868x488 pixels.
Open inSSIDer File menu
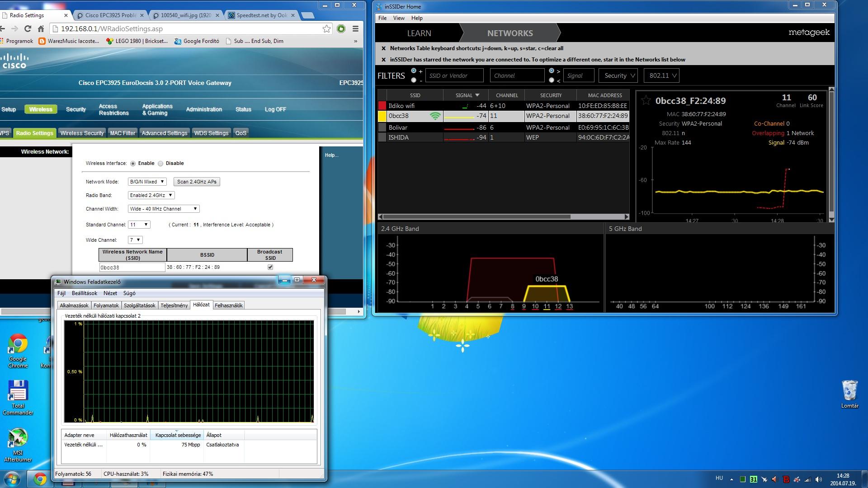(382, 18)
